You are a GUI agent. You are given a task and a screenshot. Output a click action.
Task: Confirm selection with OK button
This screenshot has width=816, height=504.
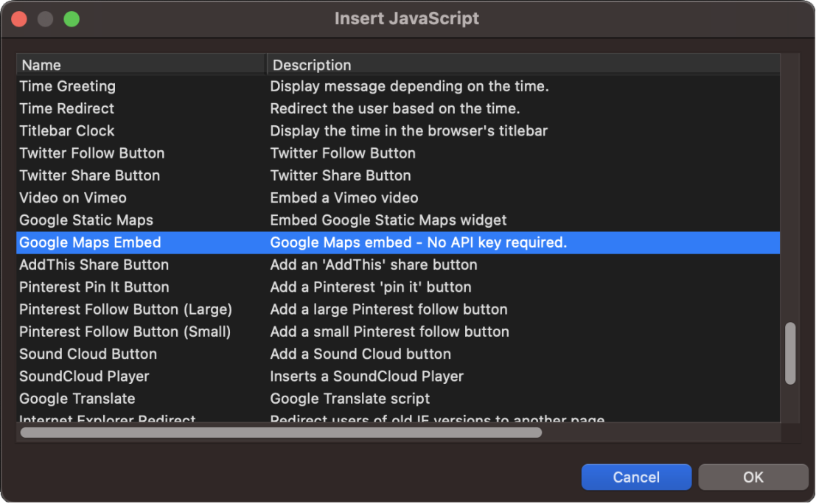[753, 477]
